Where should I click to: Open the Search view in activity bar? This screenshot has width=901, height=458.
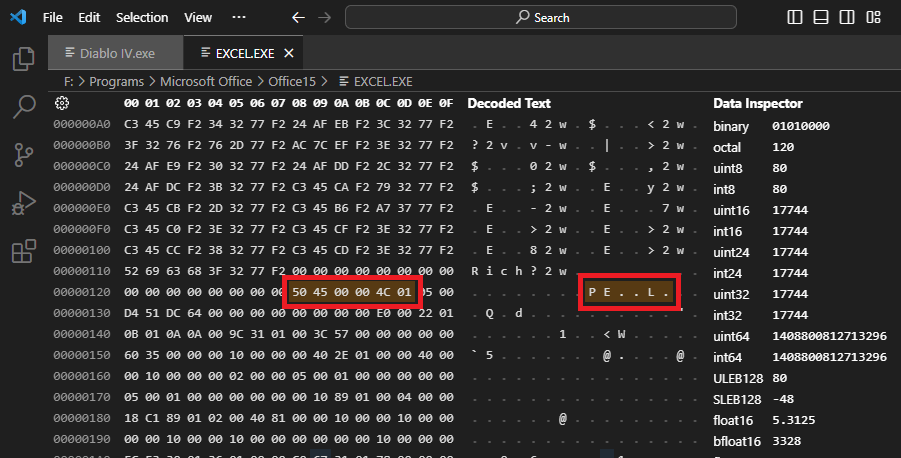click(24, 106)
